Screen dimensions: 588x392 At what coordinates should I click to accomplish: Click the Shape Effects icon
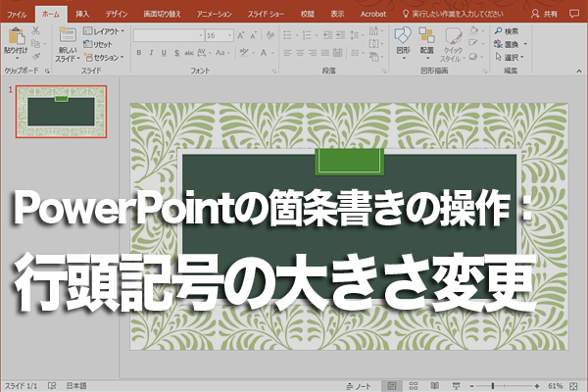473,57
